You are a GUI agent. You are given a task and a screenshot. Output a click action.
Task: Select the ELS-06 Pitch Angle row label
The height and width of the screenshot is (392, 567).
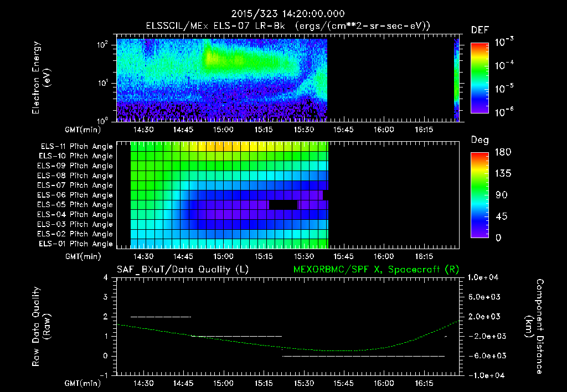(x=75, y=195)
